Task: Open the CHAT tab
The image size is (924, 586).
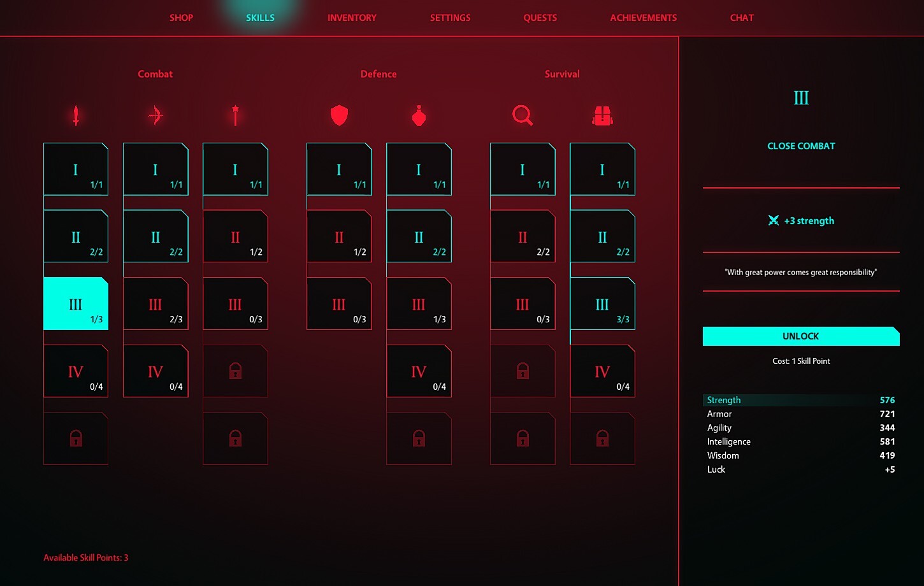Action: coord(741,18)
